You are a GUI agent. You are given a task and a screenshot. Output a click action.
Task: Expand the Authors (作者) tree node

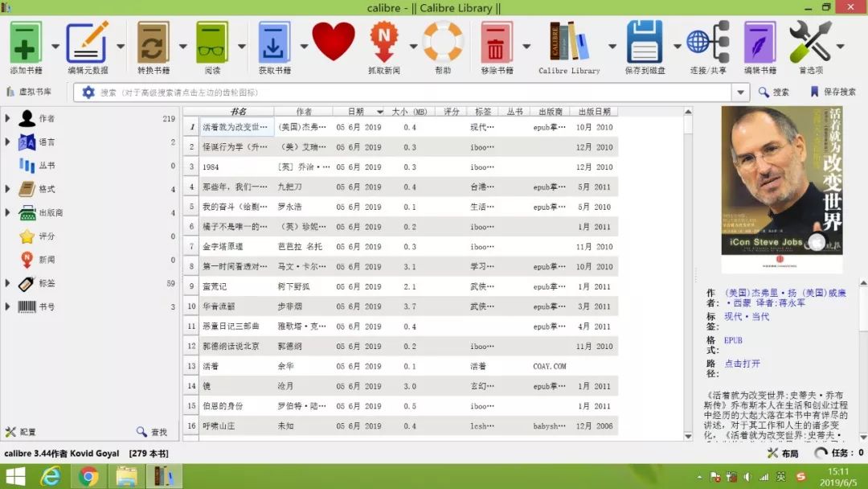tap(7, 119)
